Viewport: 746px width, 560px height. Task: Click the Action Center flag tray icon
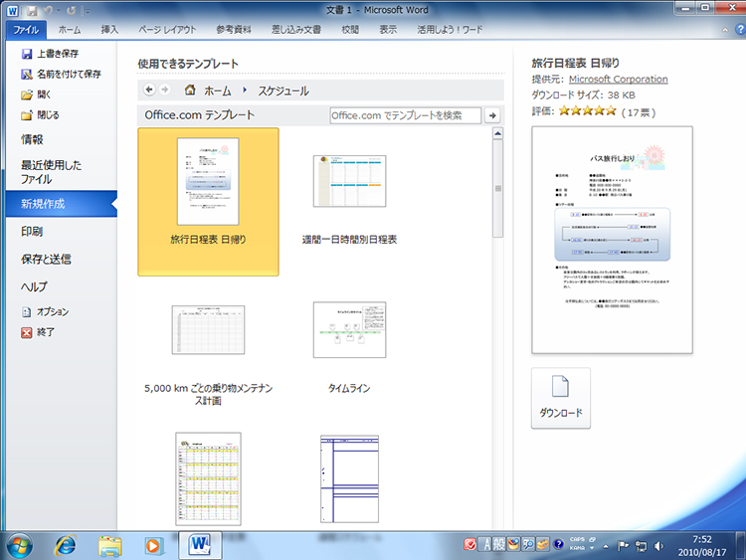tap(623, 546)
